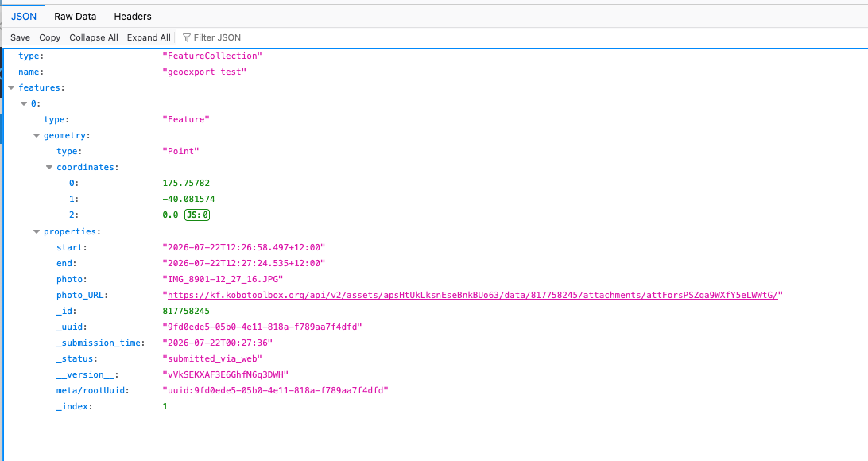Select the _index value 1

click(165, 407)
